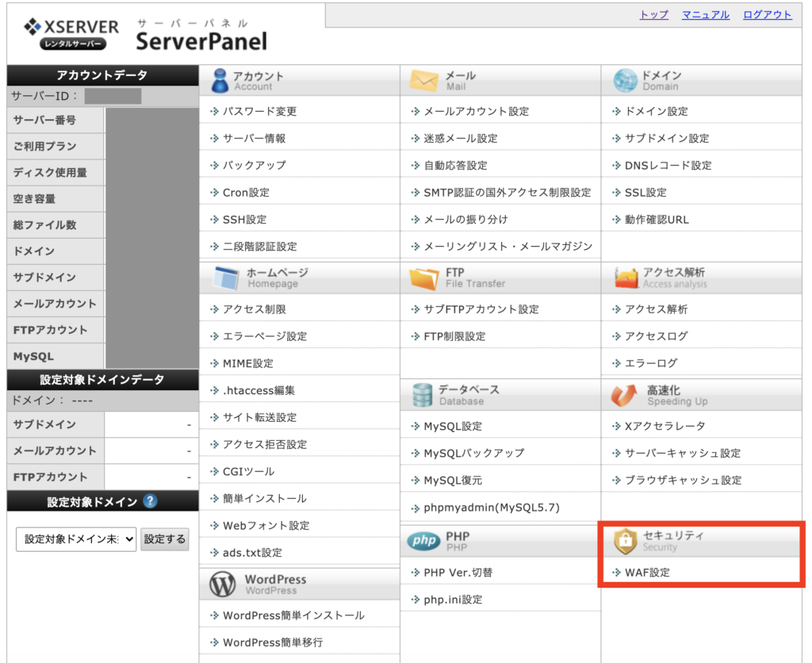Open the アクセス解析 link item
This screenshot has width=812, height=663.
click(656, 309)
